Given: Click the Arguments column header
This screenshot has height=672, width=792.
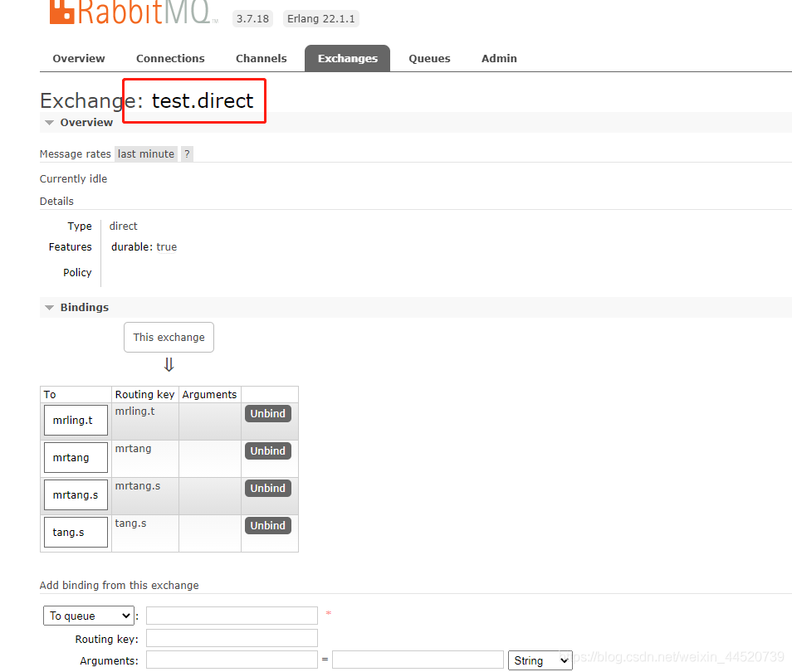Looking at the screenshot, I should point(209,394).
